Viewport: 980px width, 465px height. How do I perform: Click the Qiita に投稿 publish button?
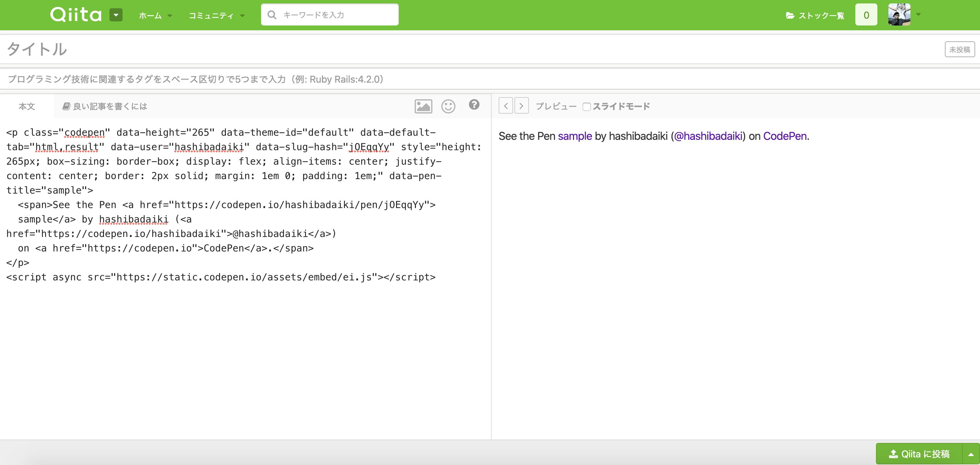(x=919, y=454)
